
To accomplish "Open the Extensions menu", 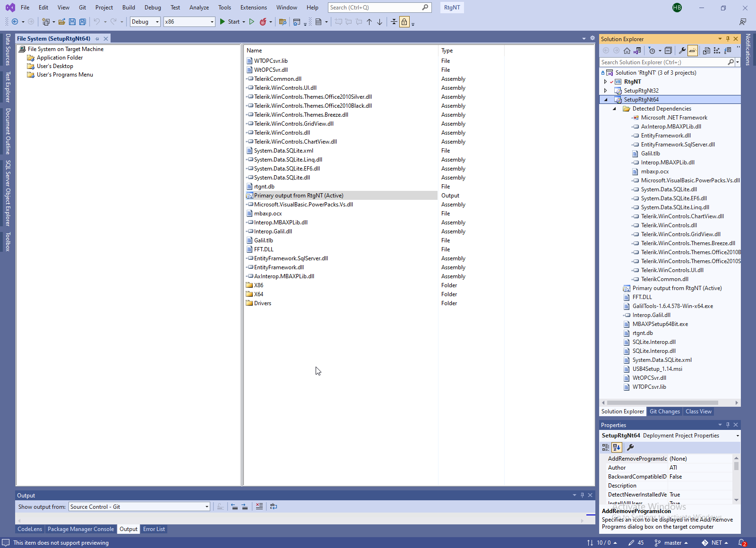I will pyautogui.click(x=253, y=8).
